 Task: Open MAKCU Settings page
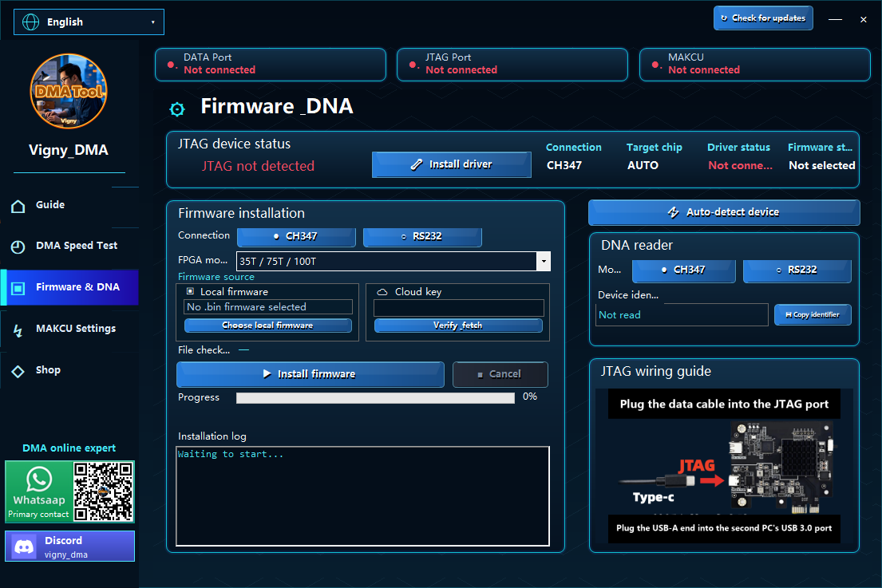point(69,329)
